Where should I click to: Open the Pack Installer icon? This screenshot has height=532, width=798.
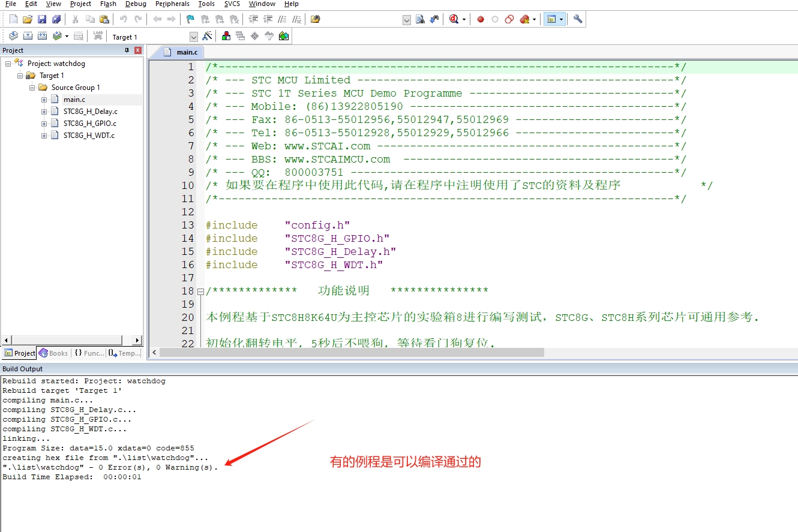coord(284,36)
